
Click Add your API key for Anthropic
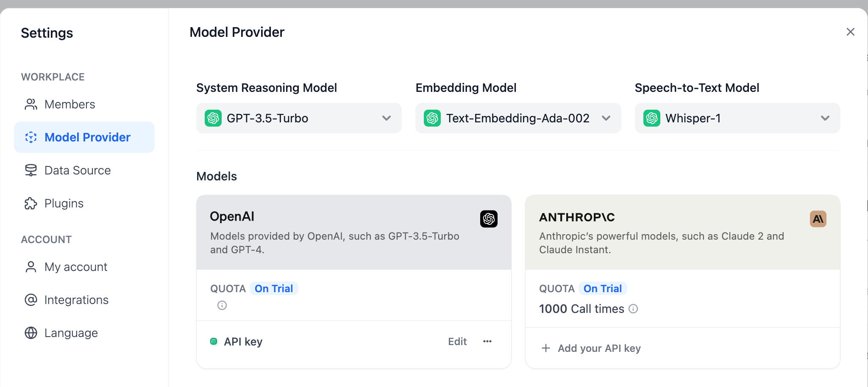coord(599,348)
